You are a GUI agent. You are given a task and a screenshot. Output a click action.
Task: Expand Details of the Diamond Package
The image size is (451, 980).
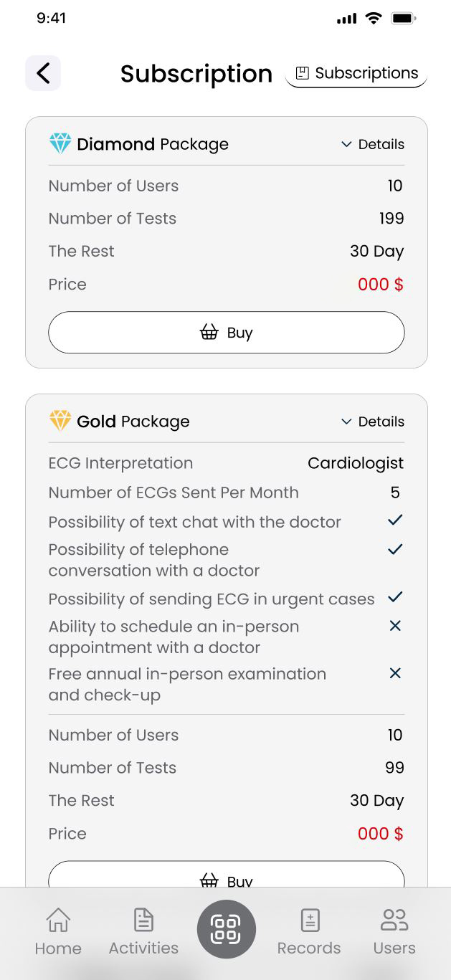373,144
